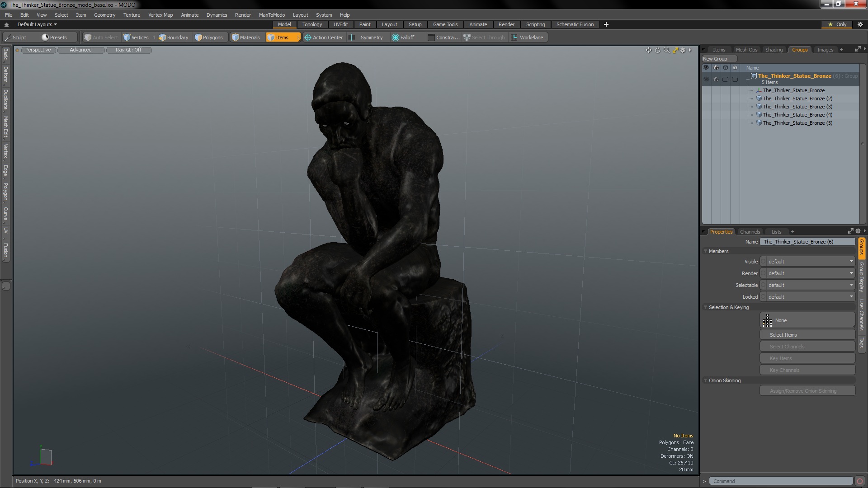
Task: Click the viewport zoom magnifier icon
Action: [666, 50]
